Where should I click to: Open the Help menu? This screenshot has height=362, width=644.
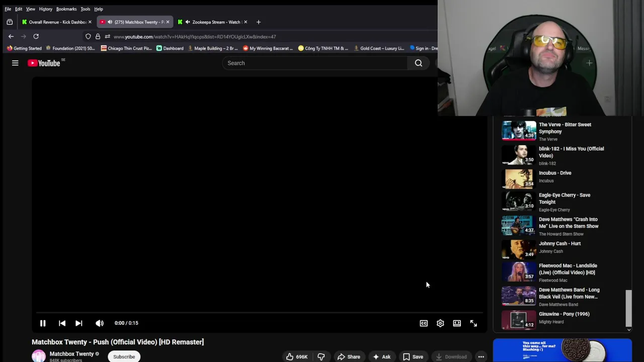pyautogui.click(x=99, y=9)
